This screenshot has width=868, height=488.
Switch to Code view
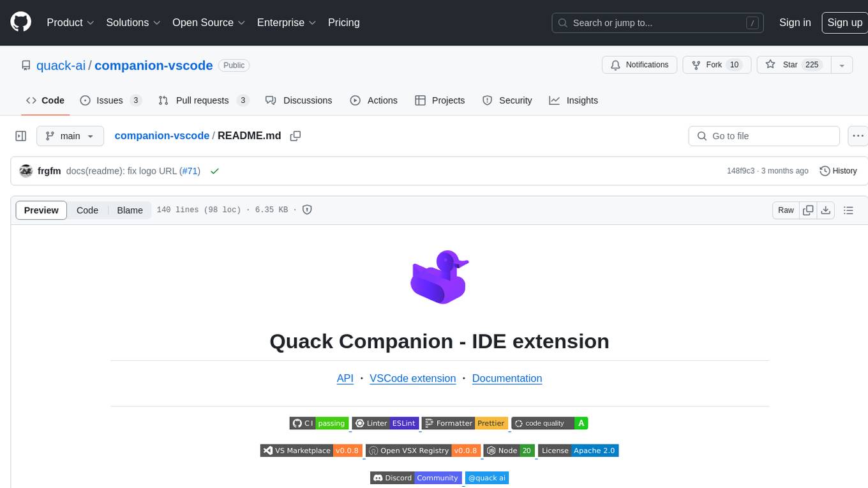click(x=87, y=210)
